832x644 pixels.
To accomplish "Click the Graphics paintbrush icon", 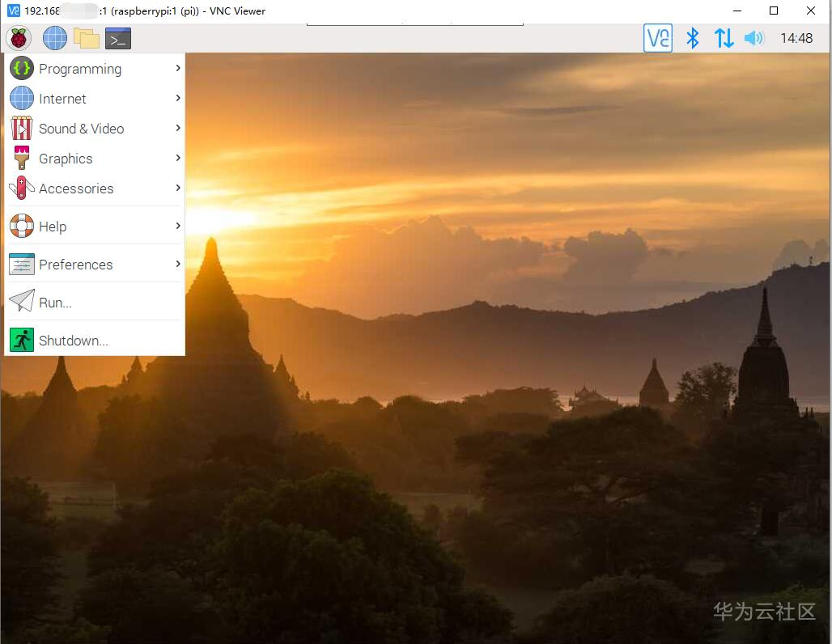I will pyautogui.click(x=22, y=158).
